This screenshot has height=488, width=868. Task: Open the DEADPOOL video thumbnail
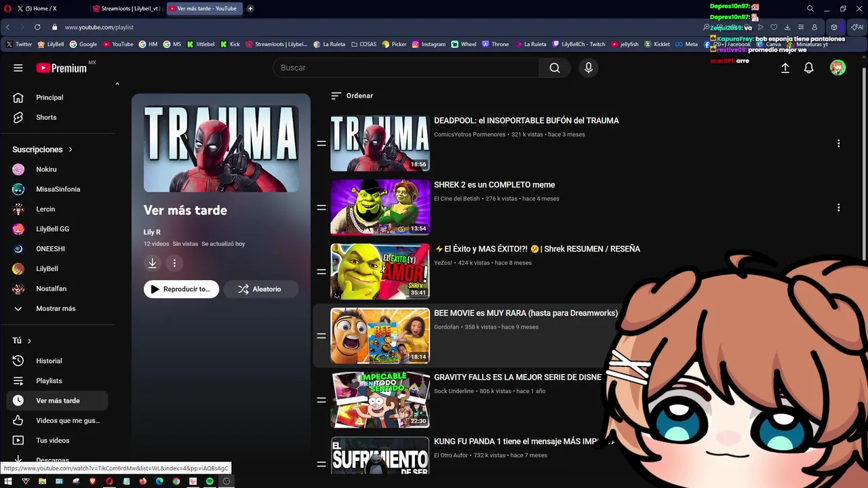click(x=380, y=144)
